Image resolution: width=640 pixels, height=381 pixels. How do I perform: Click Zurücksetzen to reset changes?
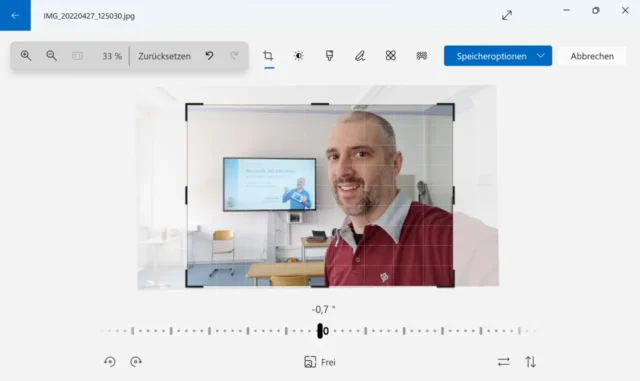point(164,56)
